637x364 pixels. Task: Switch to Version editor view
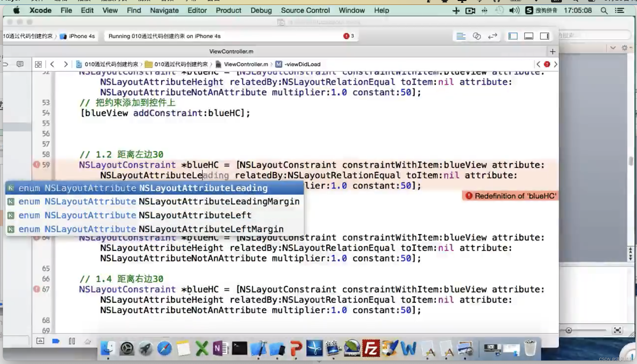tap(492, 36)
